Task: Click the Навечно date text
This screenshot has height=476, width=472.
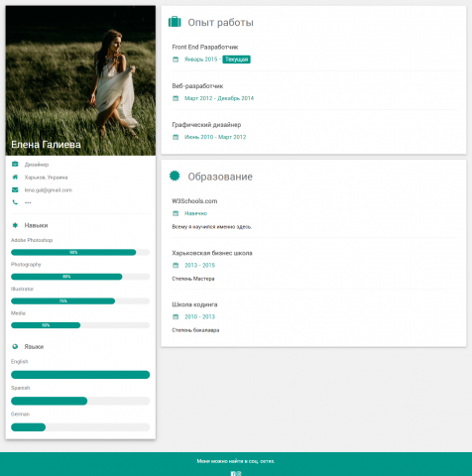Action: click(195, 213)
